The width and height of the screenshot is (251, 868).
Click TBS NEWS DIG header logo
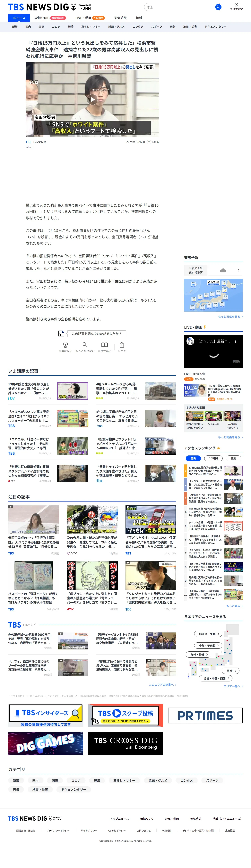coord(49,7)
